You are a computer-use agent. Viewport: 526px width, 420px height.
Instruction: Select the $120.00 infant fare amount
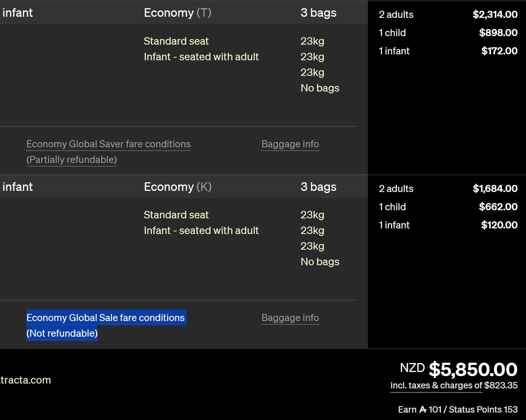499,225
